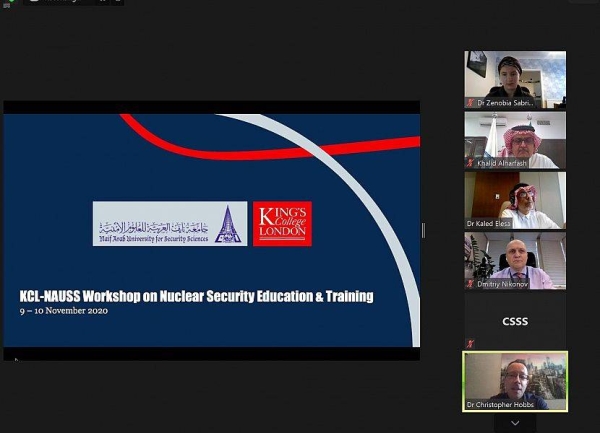This screenshot has height=433, width=600.
Task: Select Khalid Alharfash video thumbnail
Action: click(515, 140)
